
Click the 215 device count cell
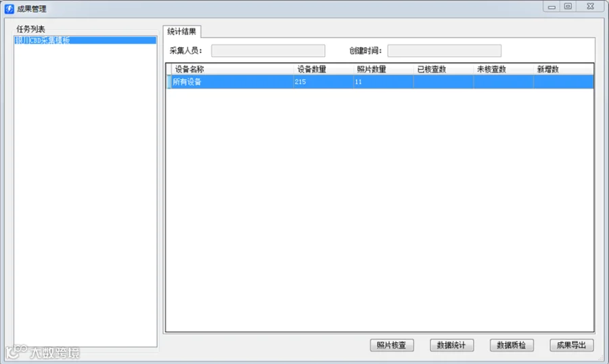click(323, 82)
